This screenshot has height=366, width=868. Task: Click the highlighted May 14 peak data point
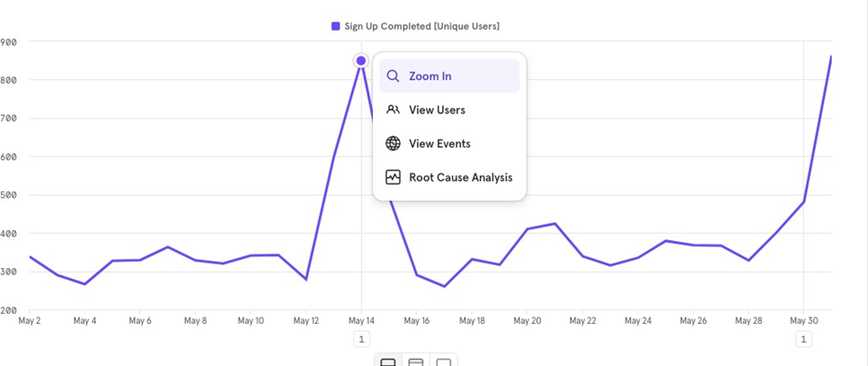coord(361,61)
